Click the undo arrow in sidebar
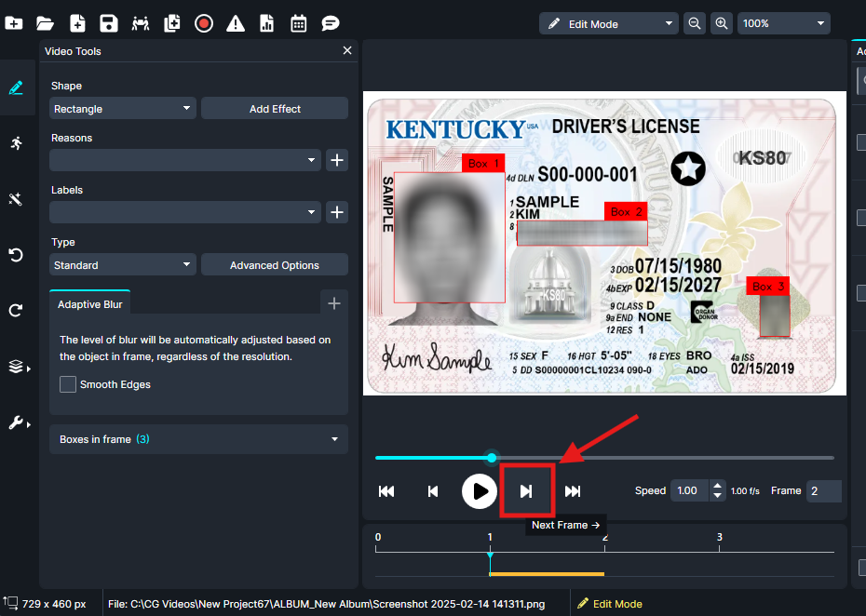The width and height of the screenshot is (866, 616). [16, 255]
